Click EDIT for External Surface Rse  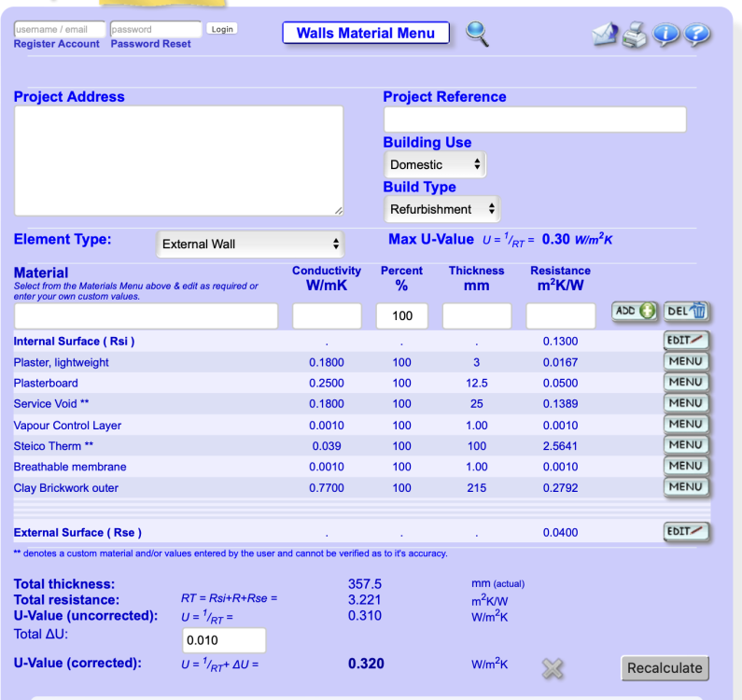[686, 531]
